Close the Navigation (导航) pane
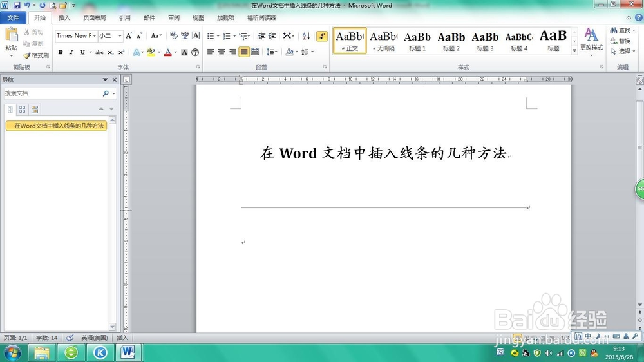Image resolution: width=644 pixels, height=362 pixels. (115, 80)
